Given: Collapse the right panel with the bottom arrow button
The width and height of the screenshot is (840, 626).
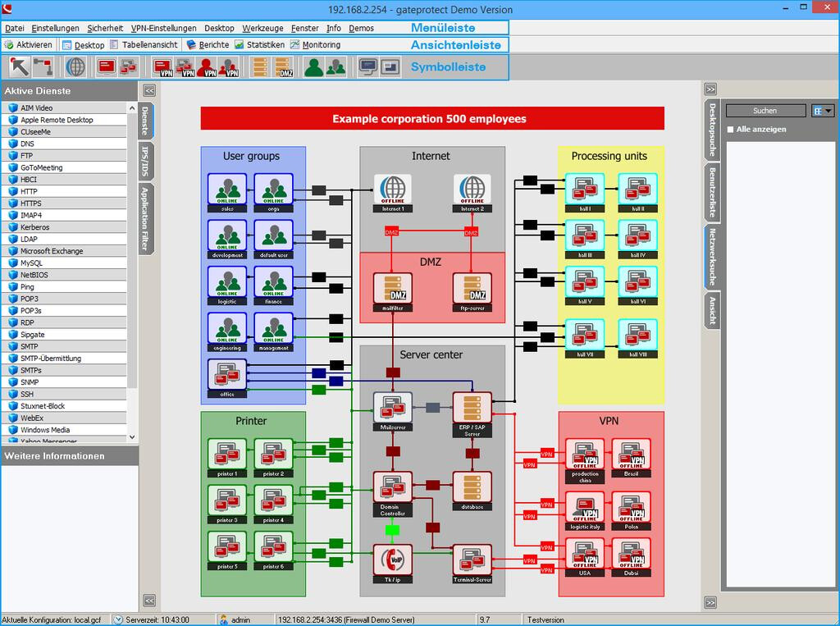Looking at the screenshot, I should coord(710,602).
